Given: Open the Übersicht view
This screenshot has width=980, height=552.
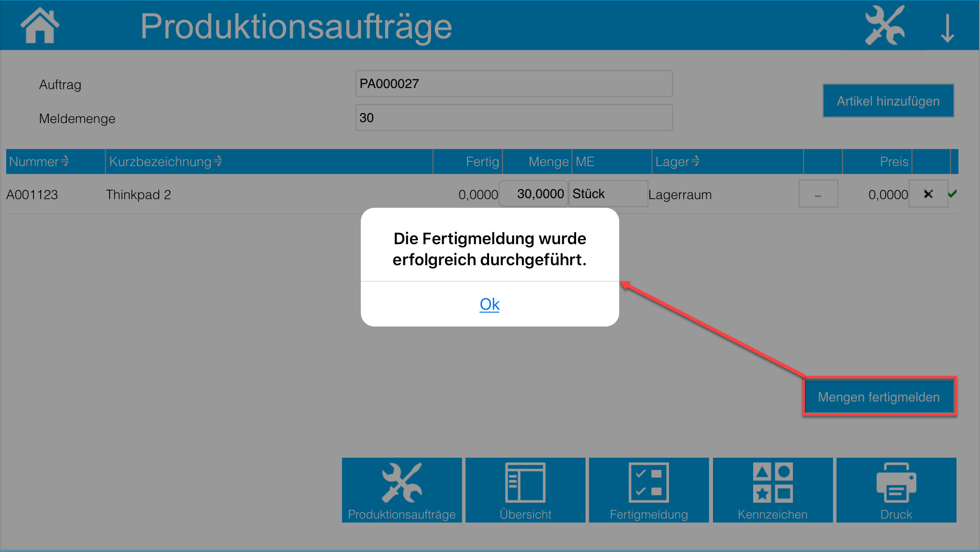Looking at the screenshot, I should point(525,490).
